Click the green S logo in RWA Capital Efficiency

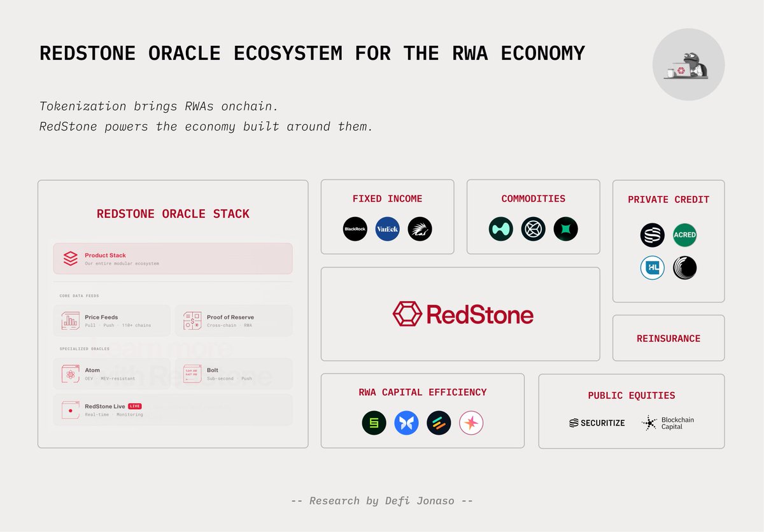click(x=374, y=423)
